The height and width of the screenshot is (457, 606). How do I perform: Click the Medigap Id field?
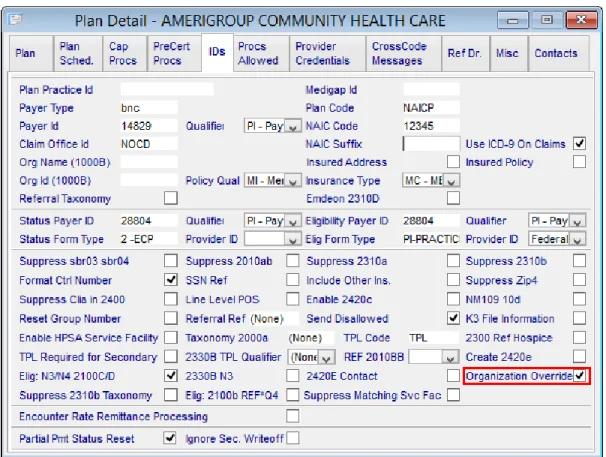coord(431,89)
